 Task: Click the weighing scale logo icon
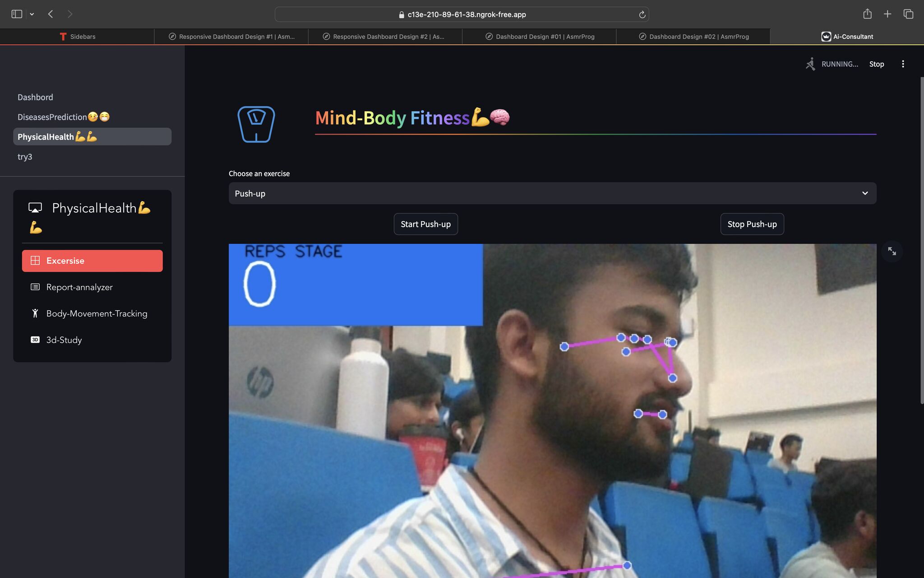pos(256,124)
